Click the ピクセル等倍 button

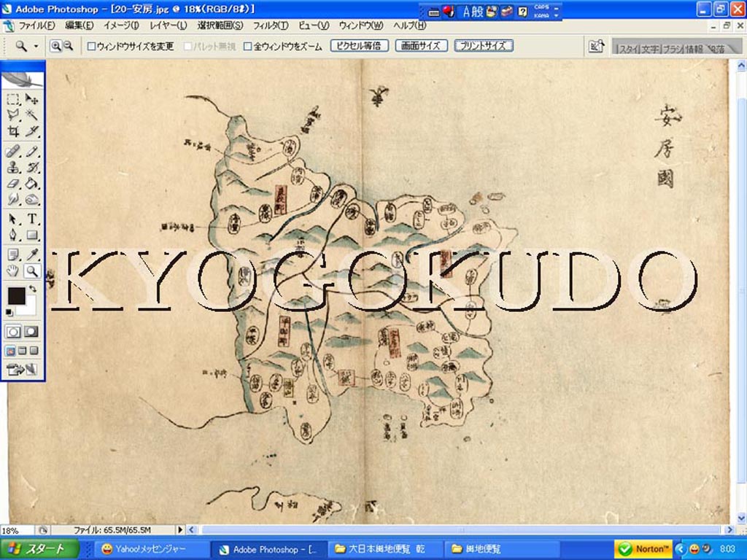[x=360, y=46]
